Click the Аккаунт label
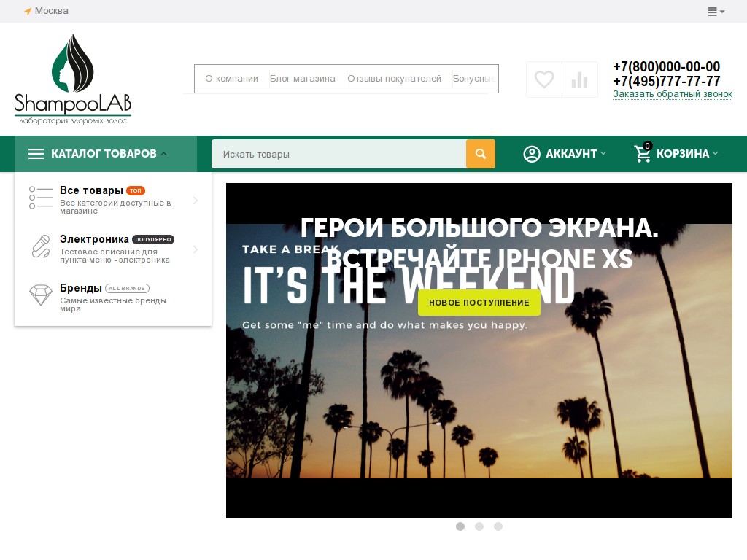The width and height of the screenshot is (747, 560). tap(571, 154)
